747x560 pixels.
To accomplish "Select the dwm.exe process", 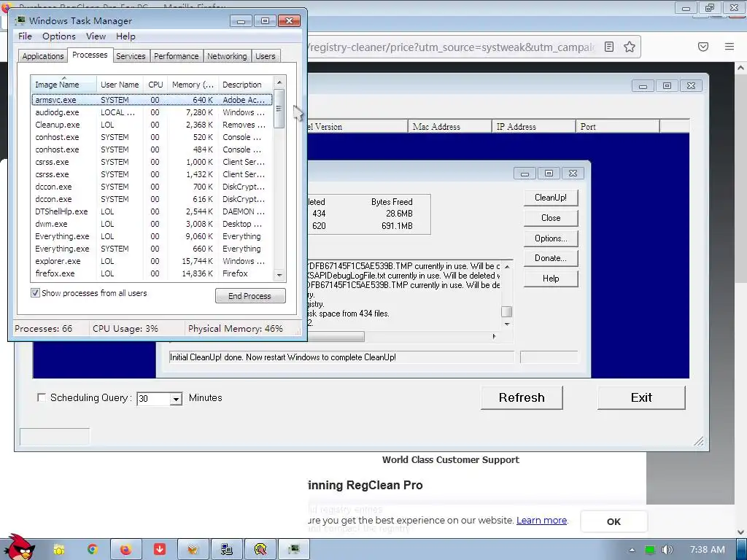I will click(152, 224).
